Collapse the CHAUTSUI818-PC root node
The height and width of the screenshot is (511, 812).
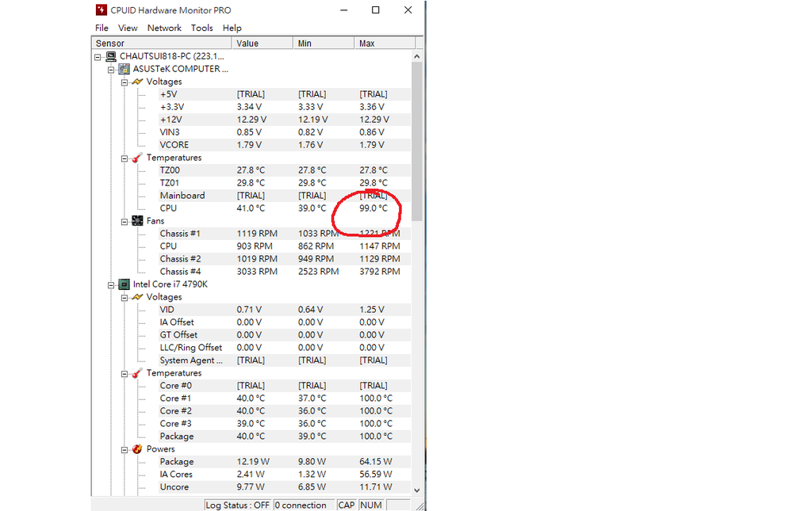click(x=98, y=57)
